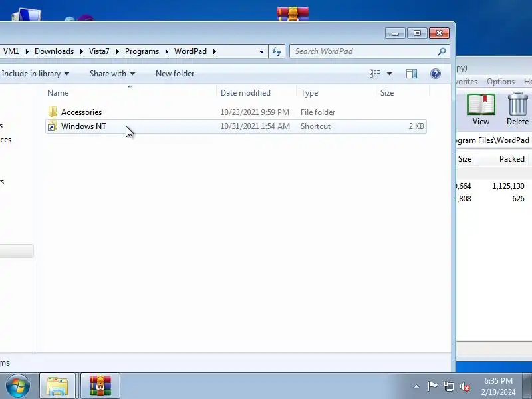The height and width of the screenshot is (399, 532).
Task: Expand the arrow after Vista7 breadcrumb
Action: pyautogui.click(x=117, y=52)
